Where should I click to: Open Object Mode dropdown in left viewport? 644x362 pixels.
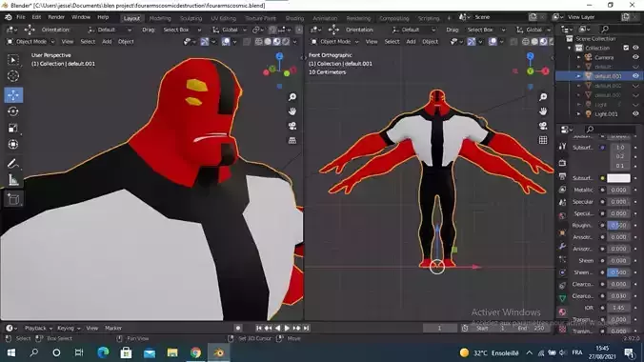30,42
